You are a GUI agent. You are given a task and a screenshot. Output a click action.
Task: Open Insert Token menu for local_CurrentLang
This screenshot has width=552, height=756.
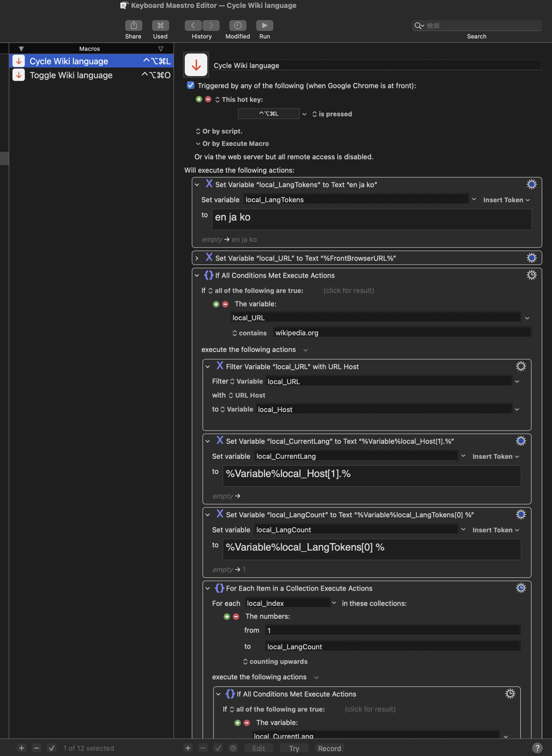click(495, 456)
